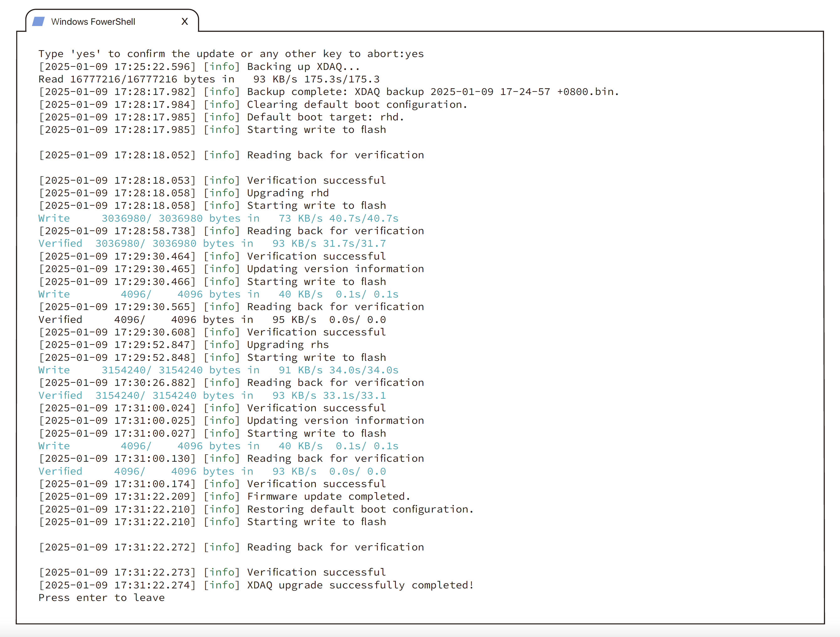Click the 17:29:30.608 'Verification successful' line
The height and width of the screenshot is (637, 840).
(212, 332)
